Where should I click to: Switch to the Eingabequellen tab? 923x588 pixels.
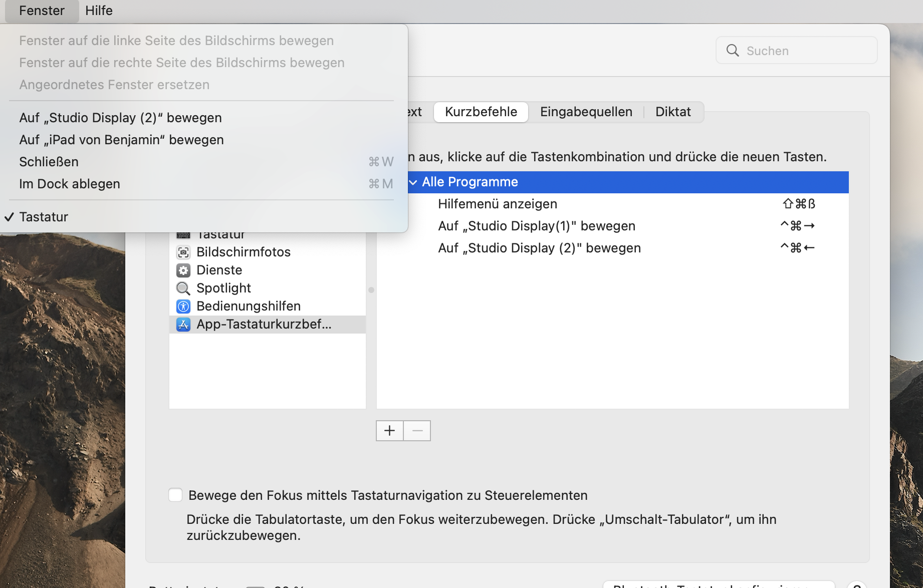586,112
